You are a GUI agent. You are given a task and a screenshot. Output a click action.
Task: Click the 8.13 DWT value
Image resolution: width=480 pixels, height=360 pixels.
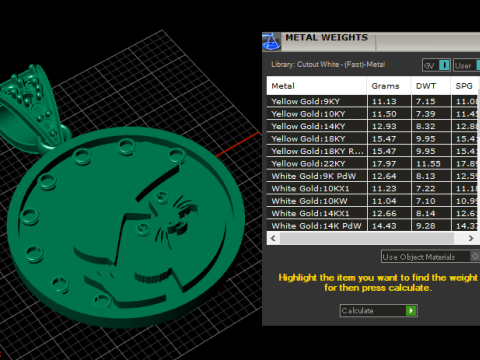tap(426, 176)
